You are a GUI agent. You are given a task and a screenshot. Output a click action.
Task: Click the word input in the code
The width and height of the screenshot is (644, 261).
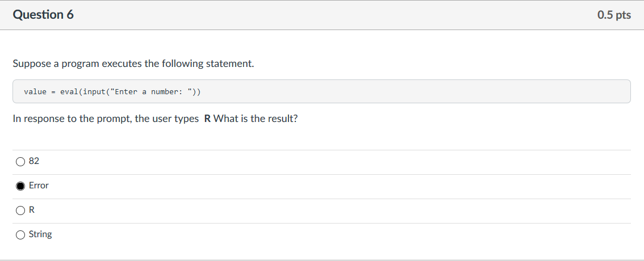point(94,91)
